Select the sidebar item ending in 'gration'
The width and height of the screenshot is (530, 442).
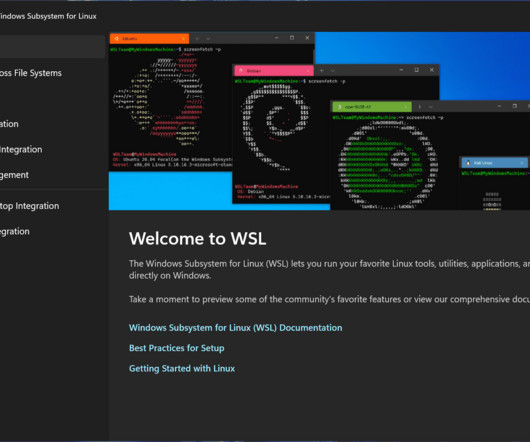[x=52, y=231]
